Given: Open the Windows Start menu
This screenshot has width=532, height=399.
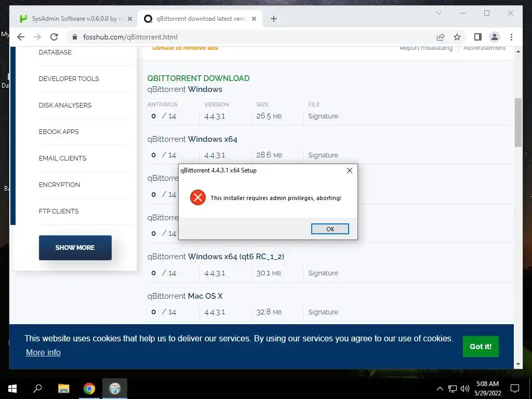Looking at the screenshot, I should coord(12,389).
